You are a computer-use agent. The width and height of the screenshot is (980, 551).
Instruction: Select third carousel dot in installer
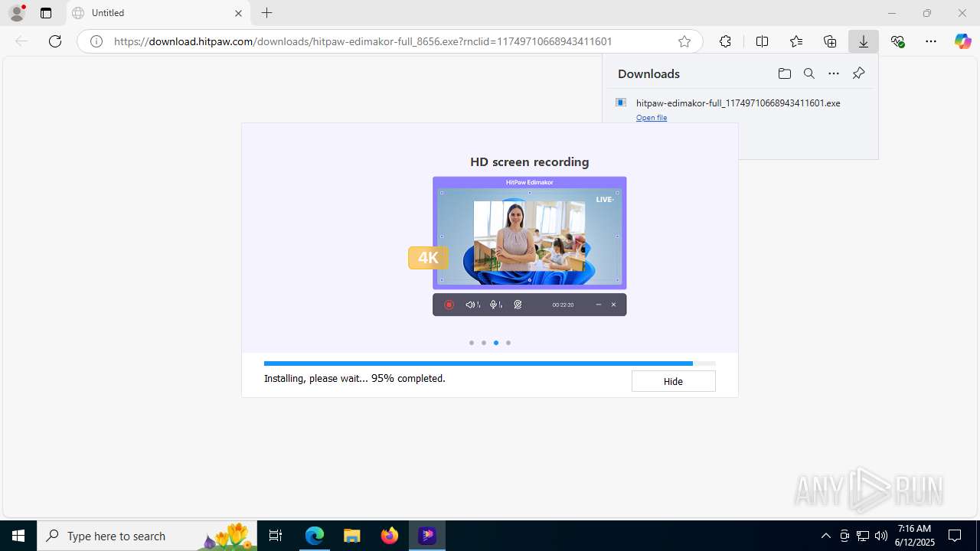pos(496,343)
